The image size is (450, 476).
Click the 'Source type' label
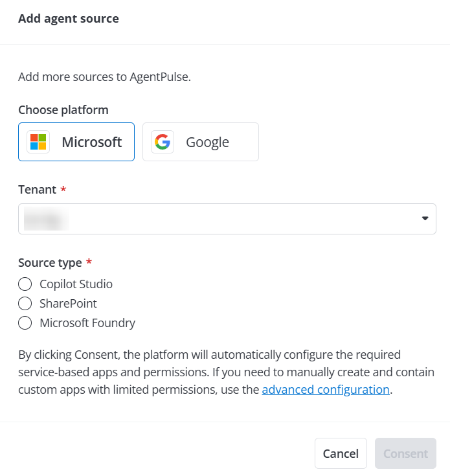(x=50, y=262)
